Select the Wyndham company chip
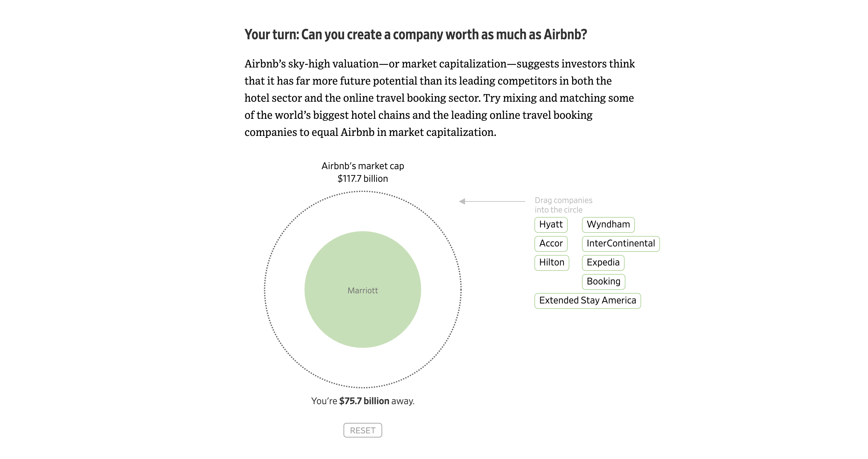 tap(608, 225)
